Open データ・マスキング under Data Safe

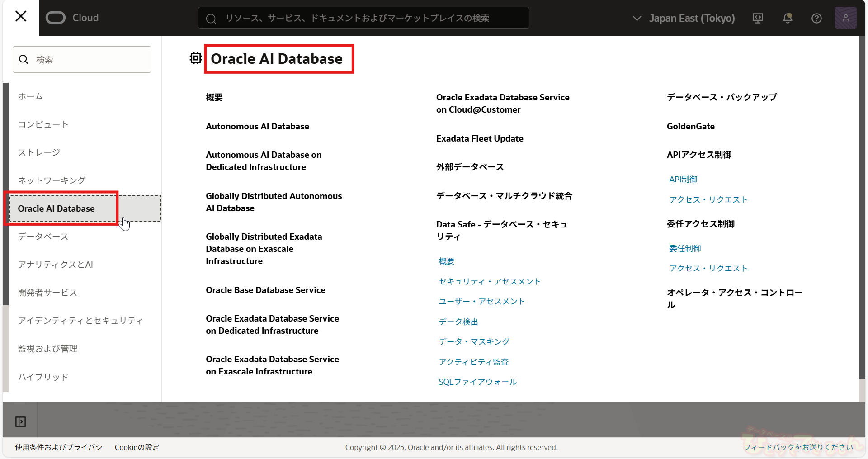point(474,341)
